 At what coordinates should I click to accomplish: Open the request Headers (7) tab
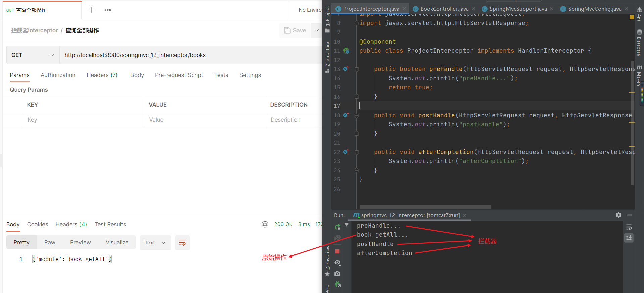[x=102, y=75]
